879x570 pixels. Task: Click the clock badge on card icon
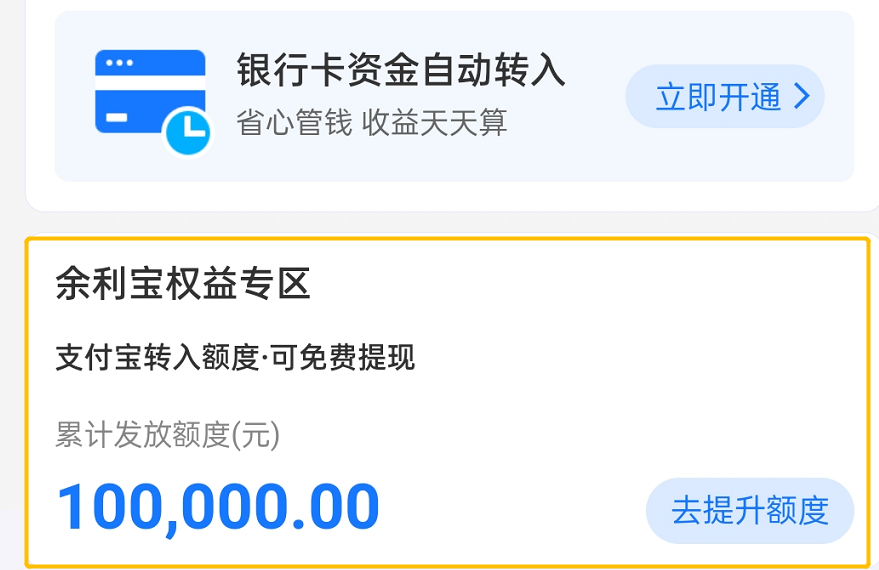[x=187, y=132]
